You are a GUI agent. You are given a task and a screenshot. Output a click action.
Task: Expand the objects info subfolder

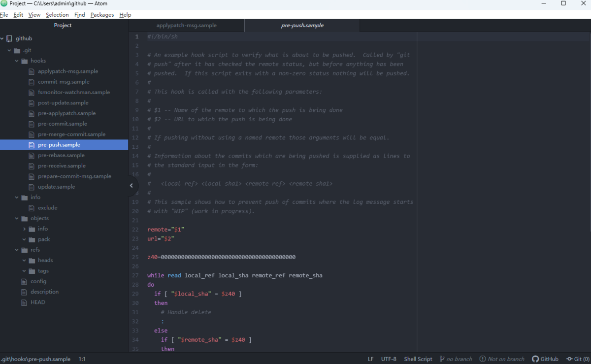coord(43,229)
